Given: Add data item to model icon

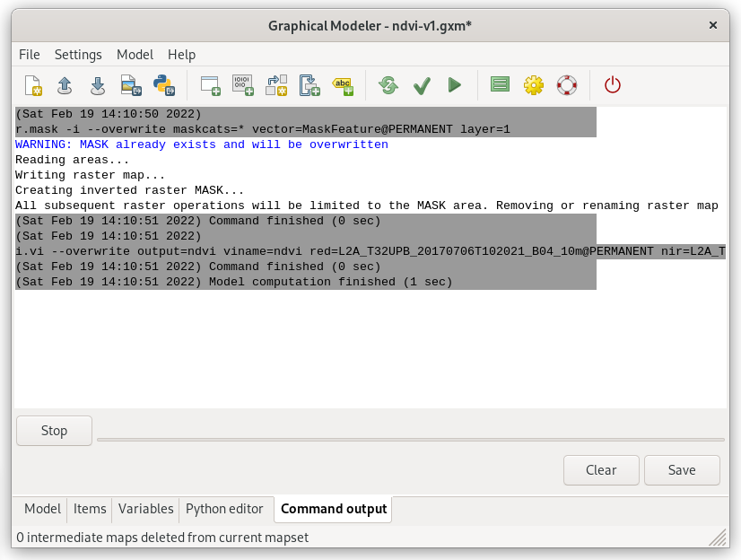Looking at the screenshot, I should coord(243,85).
